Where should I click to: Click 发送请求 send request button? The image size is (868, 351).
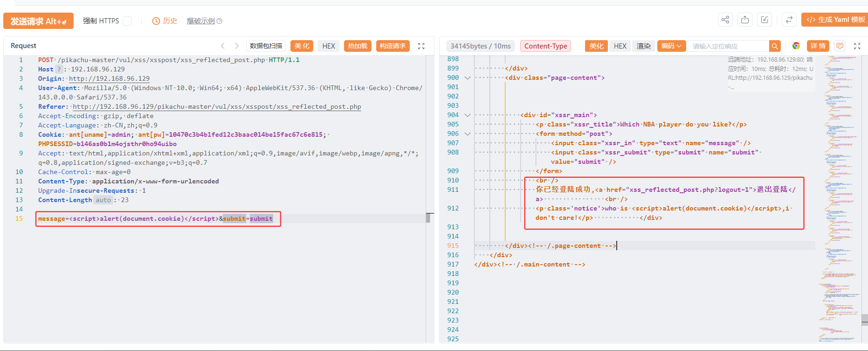point(38,21)
